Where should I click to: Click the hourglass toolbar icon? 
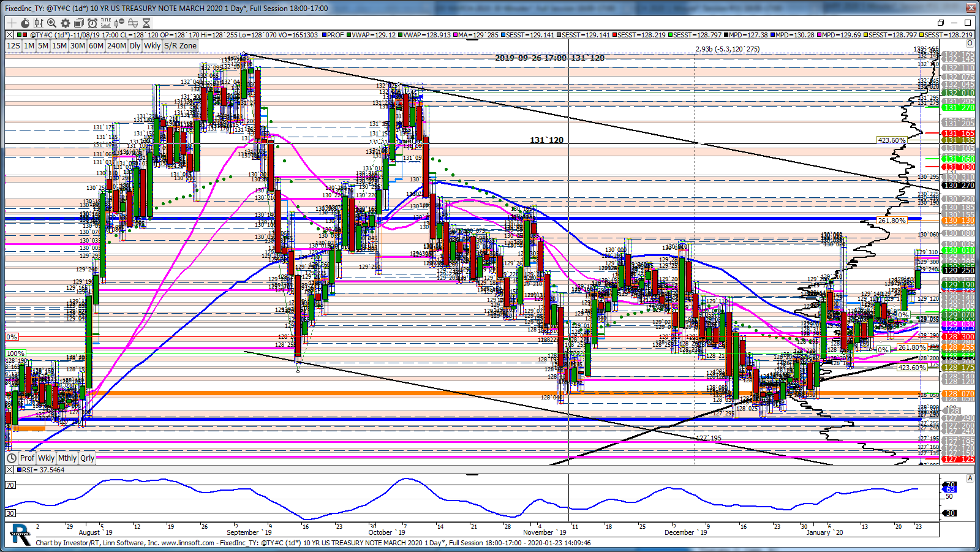click(146, 23)
